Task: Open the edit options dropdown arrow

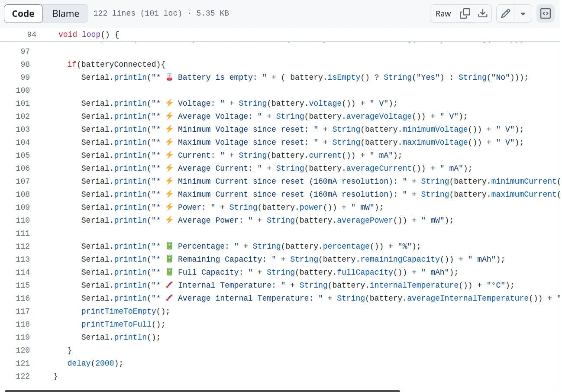Action: point(523,13)
